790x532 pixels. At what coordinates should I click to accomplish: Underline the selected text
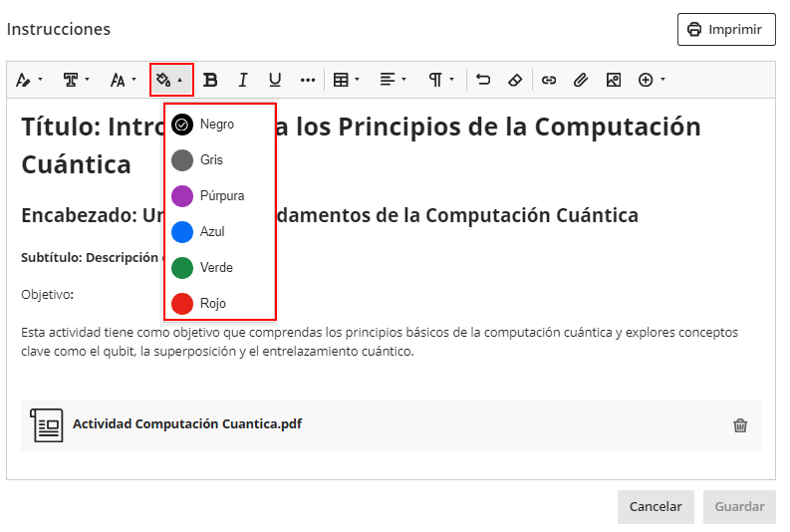[275, 80]
